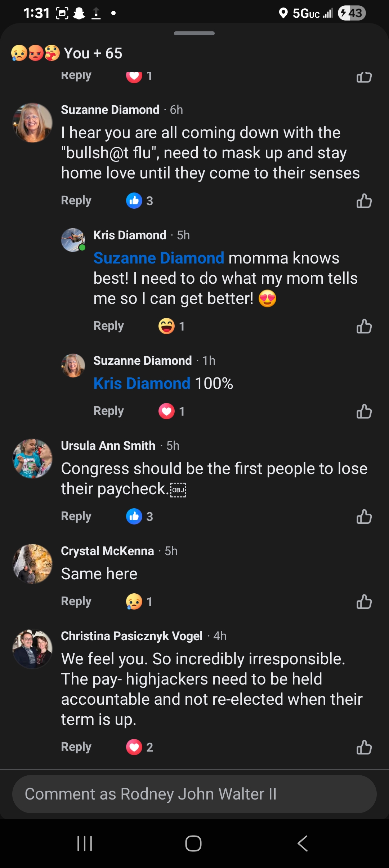Reply to Crystal McKenna's comment
389x868 pixels.
pos(76,601)
